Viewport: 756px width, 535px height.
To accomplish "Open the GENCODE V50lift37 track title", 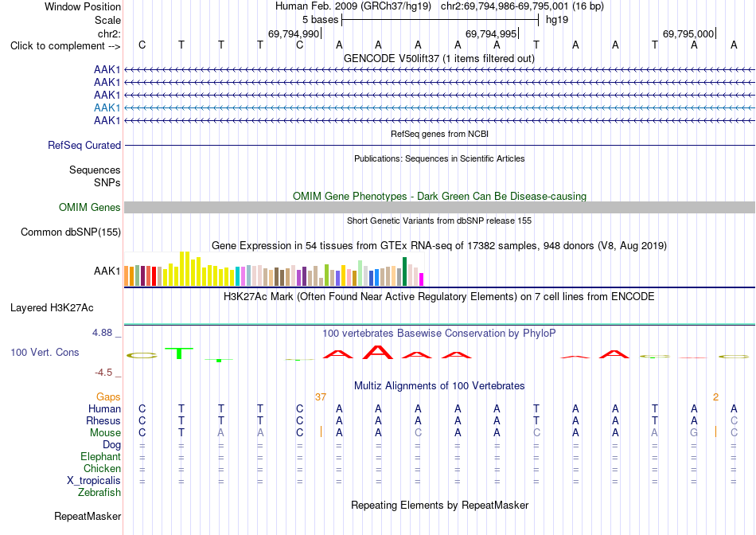I will [438, 58].
